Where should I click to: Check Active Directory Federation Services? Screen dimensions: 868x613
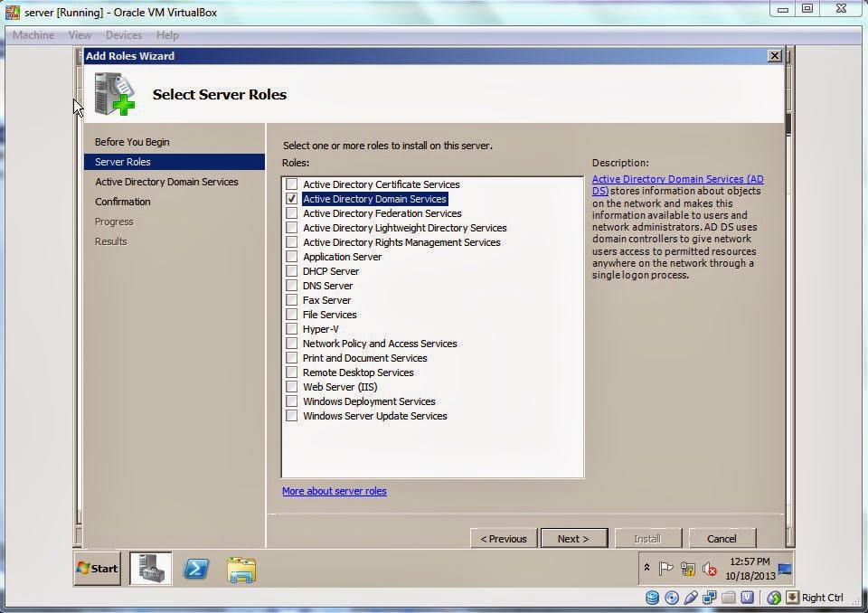292,212
